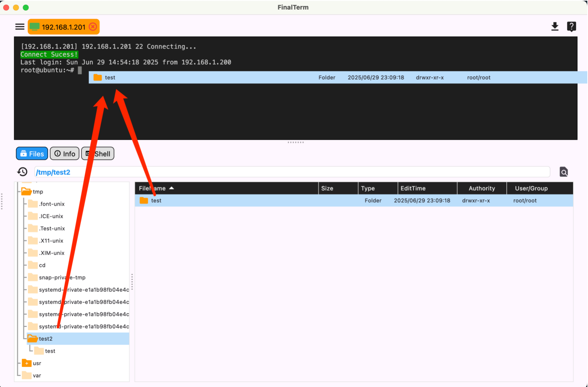The height and width of the screenshot is (387, 588).
Task: Click the .ICE-unix folder icon
Action: pyautogui.click(x=33, y=216)
